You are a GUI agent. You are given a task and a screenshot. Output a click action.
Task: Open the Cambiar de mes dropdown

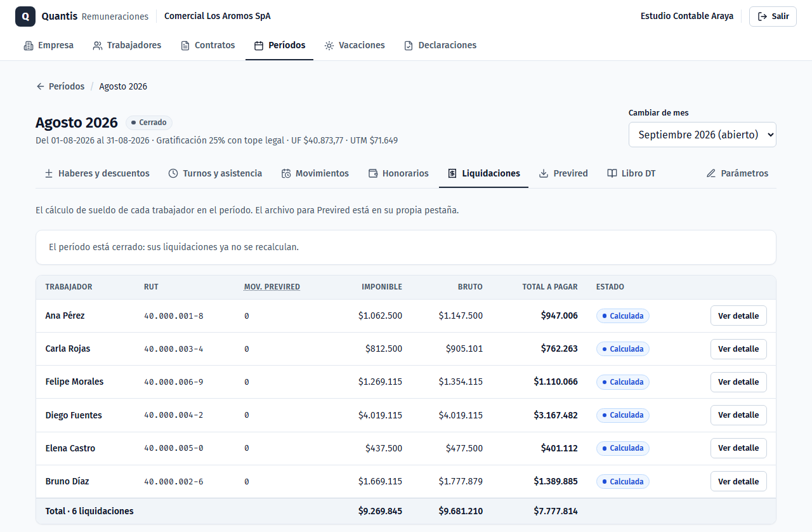pos(702,135)
